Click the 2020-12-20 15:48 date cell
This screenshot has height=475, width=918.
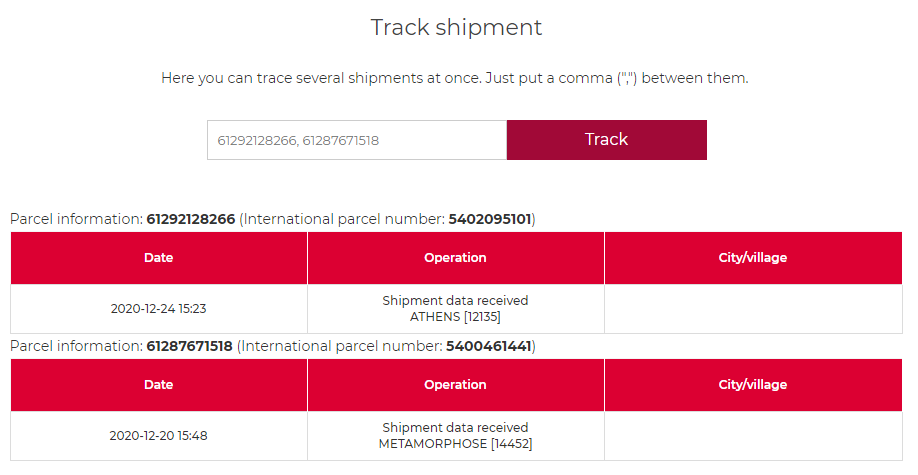click(159, 436)
